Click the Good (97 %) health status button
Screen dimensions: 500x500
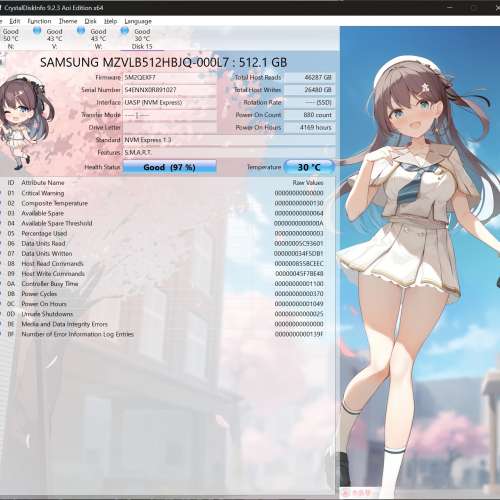point(170,167)
